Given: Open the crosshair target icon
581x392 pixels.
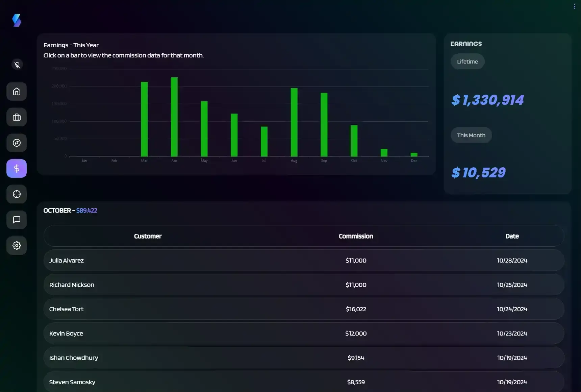Looking at the screenshot, I should coord(17,194).
